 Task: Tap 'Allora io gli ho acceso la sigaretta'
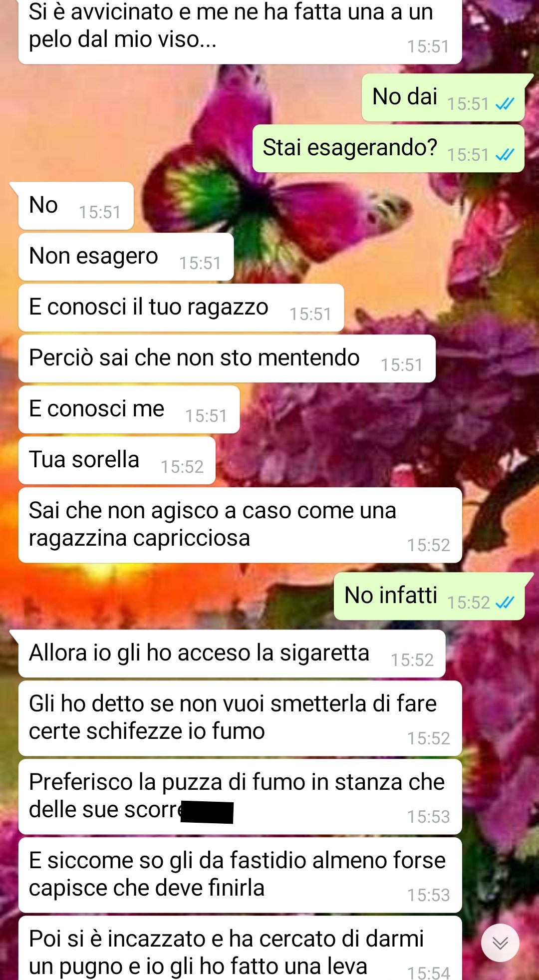[x=232, y=653]
